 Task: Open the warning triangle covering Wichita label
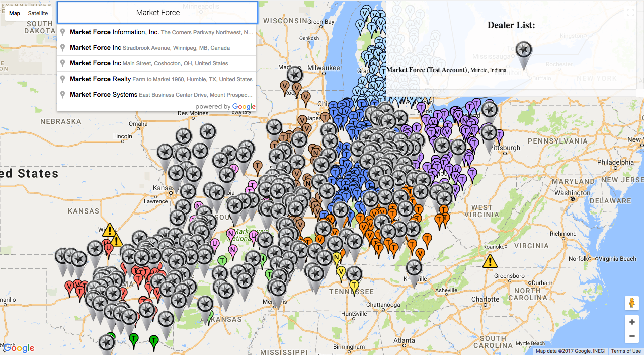(109, 230)
